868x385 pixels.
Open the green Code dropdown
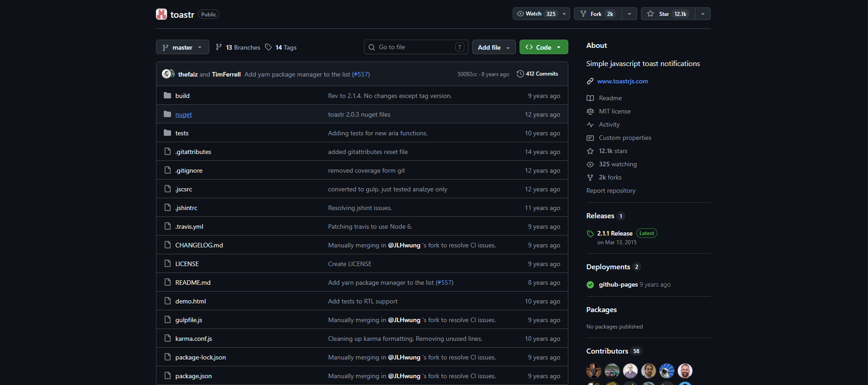point(544,47)
